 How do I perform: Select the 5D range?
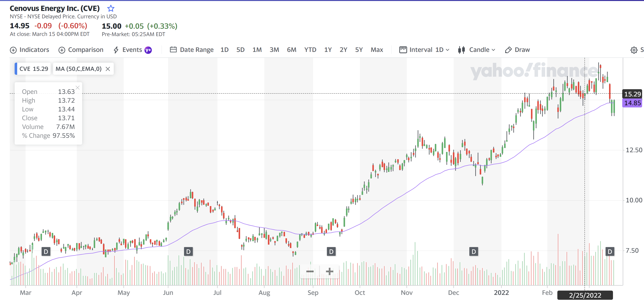point(240,50)
